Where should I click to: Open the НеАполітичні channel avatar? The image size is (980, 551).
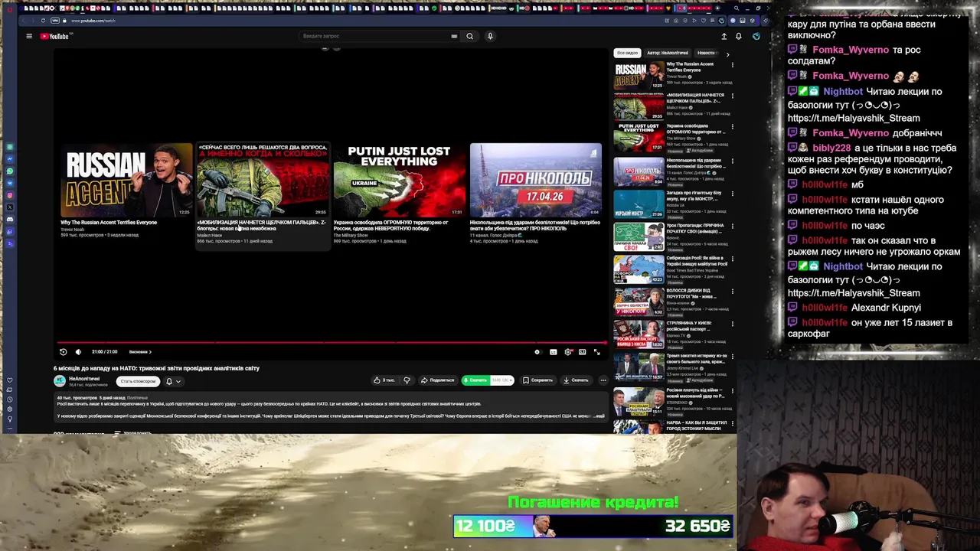(60, 380)
